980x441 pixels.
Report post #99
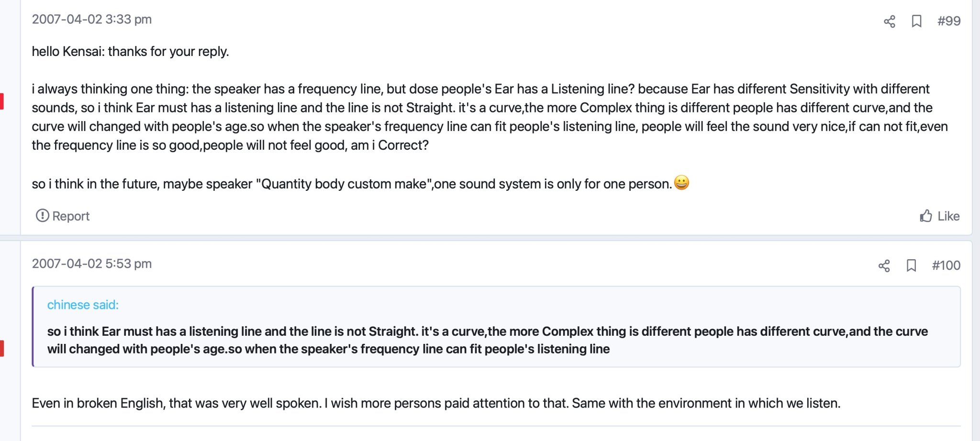63,216
